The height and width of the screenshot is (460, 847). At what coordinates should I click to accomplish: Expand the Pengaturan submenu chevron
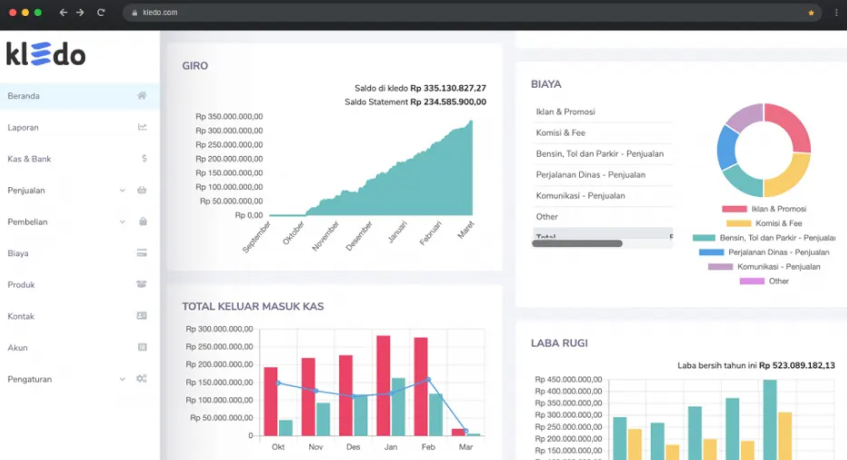coord(122,379)
